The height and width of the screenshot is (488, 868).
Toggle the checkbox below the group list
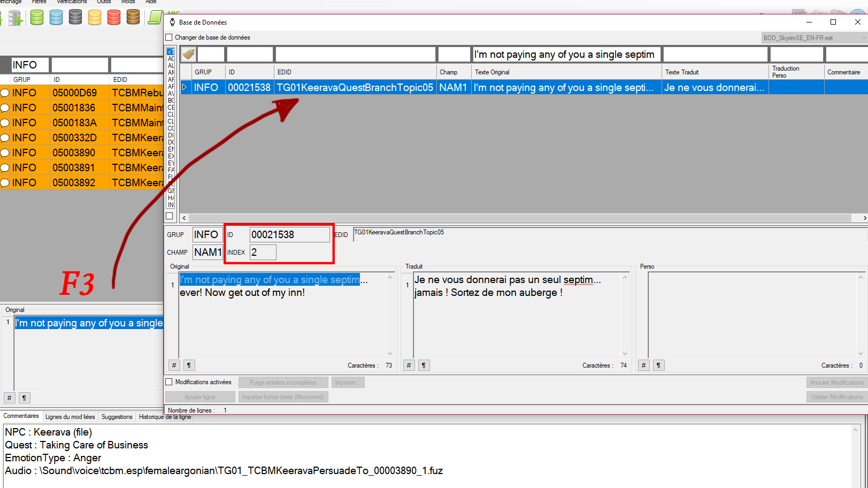point(170,216)
